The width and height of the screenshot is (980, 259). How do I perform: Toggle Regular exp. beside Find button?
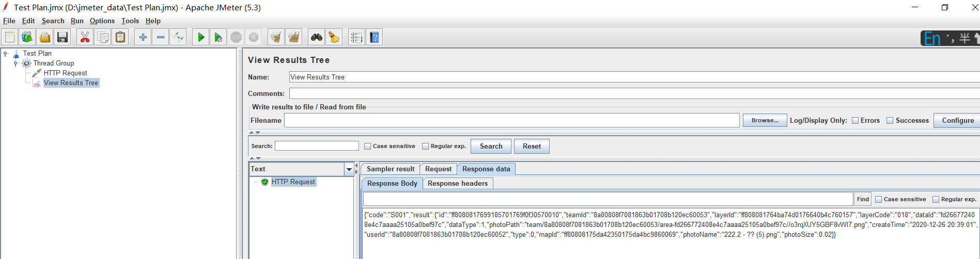pos(936,200)
